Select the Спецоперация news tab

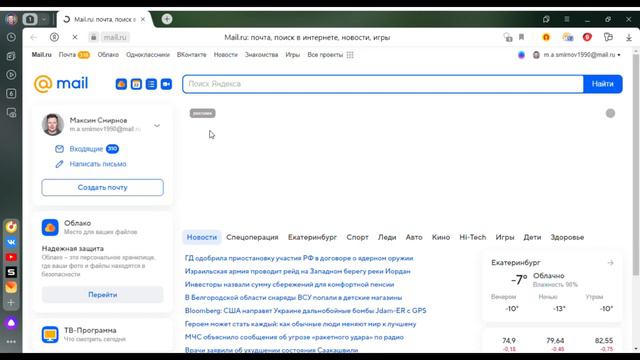point(252,237)
